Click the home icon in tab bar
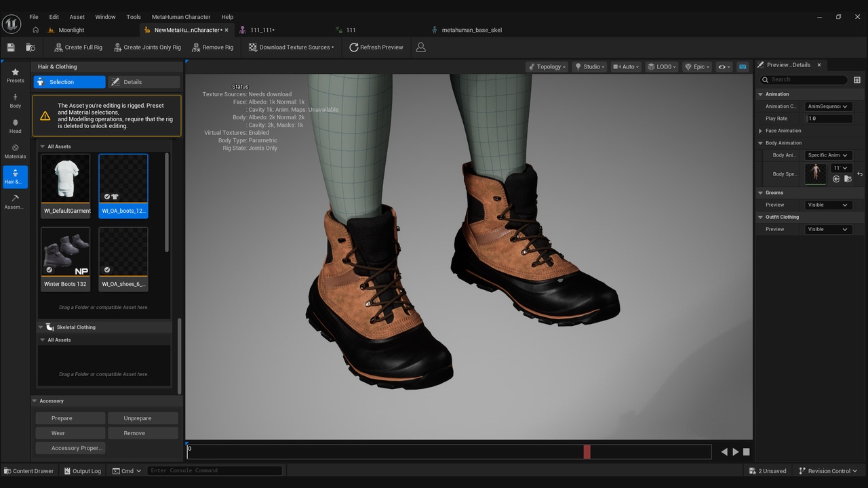This screenshot has width=868, height=488. click(x=35, y=30)
